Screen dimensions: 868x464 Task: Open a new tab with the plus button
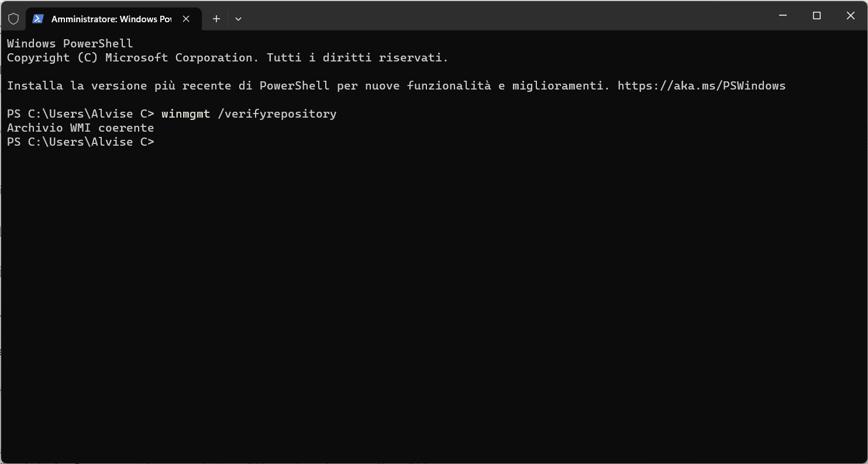pyautogui.click(x=216, y=19)
